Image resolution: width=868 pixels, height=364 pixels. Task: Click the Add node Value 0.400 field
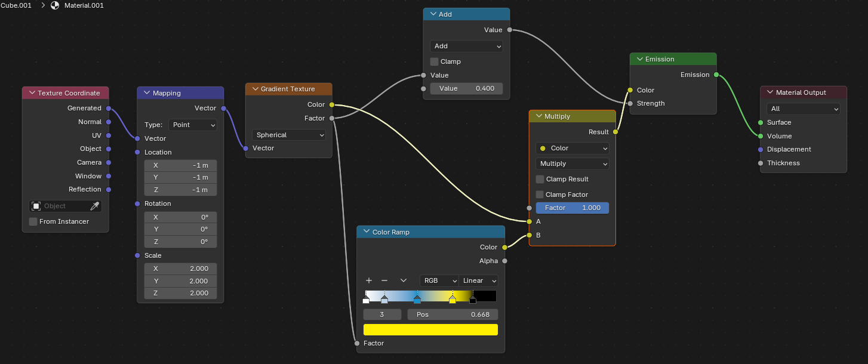(x=466, y=88)
